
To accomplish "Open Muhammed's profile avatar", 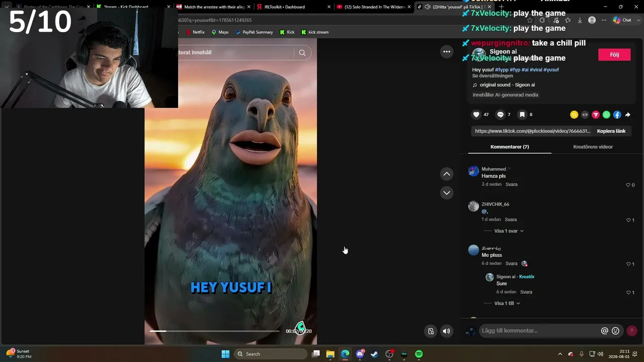I will [473, 171].
